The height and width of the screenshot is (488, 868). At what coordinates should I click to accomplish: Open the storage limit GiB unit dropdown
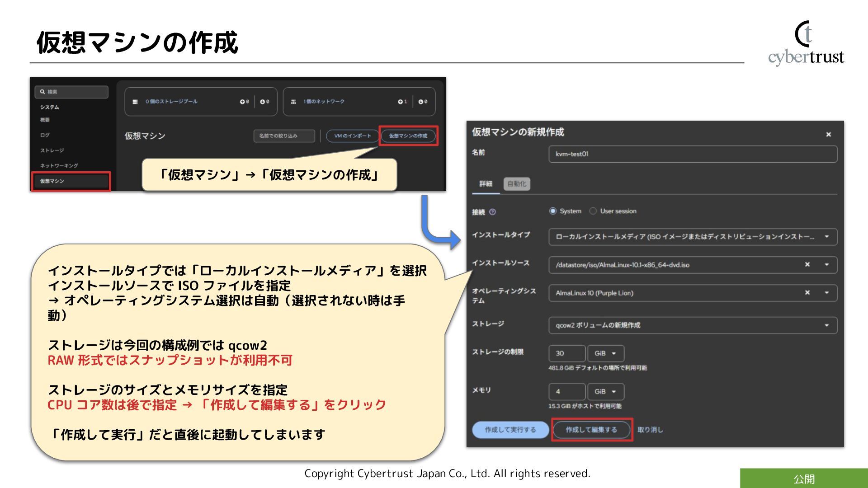[x=606, y=353]
